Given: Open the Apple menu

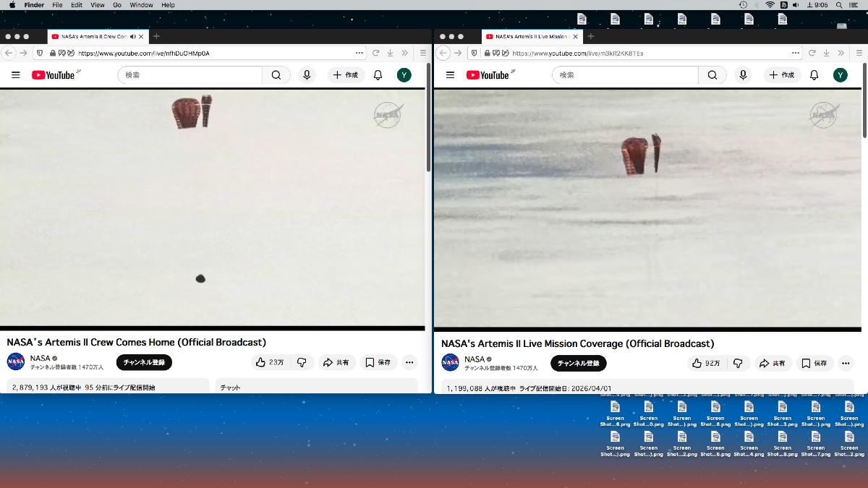Looking at the screenshot, I should (12, 5).
